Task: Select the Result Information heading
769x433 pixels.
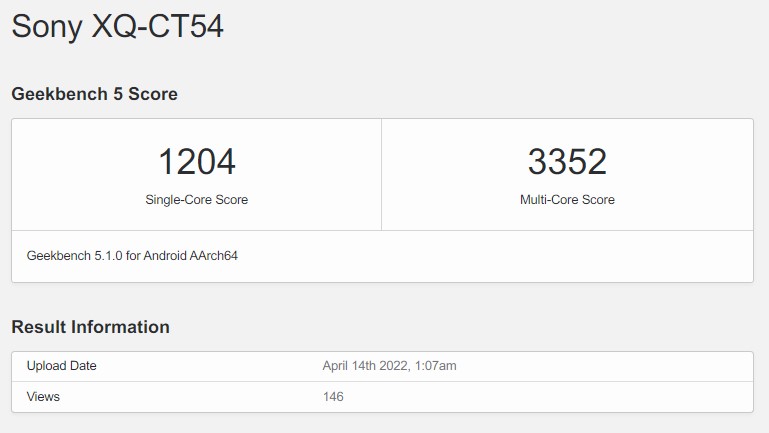Action: pos(91,327)
